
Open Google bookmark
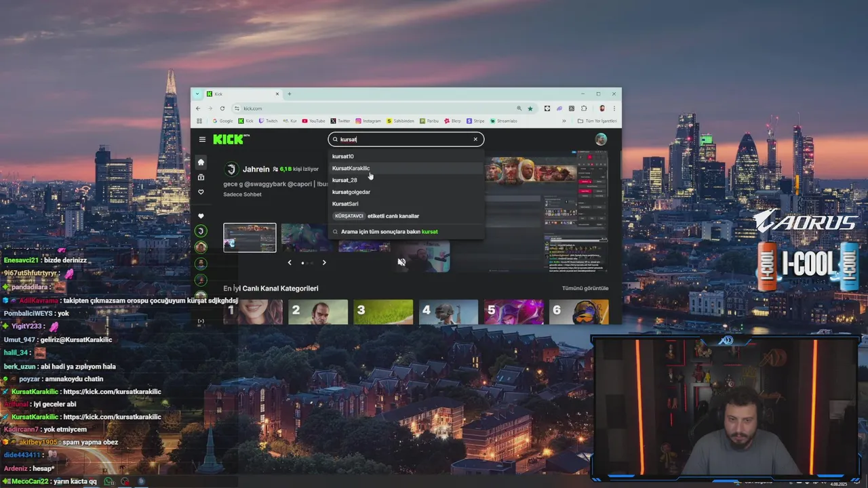[222, 121]
